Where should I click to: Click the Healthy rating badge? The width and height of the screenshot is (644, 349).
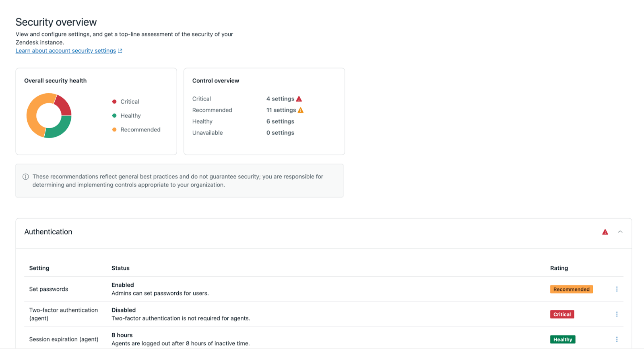click(x=562, y=339)
